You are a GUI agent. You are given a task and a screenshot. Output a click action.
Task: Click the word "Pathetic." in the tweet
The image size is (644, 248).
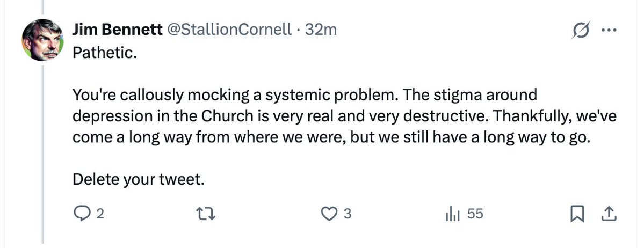click(101, 55)
